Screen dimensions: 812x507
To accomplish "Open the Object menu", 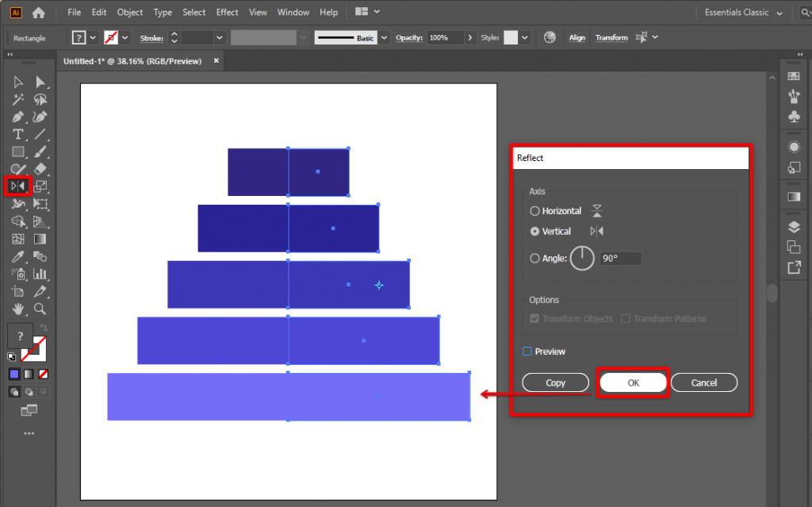I will (x=129, y=12).
